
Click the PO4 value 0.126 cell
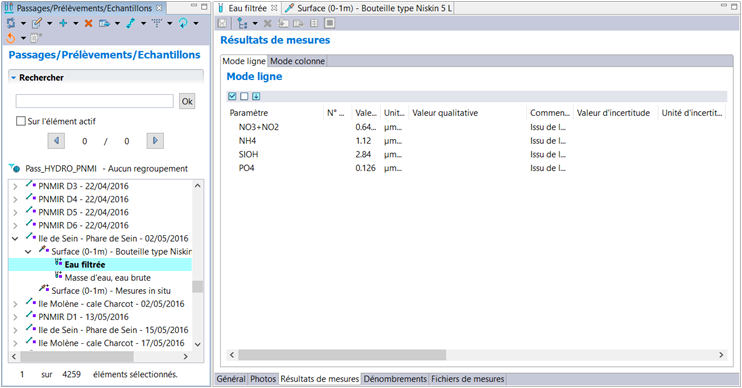365,168
